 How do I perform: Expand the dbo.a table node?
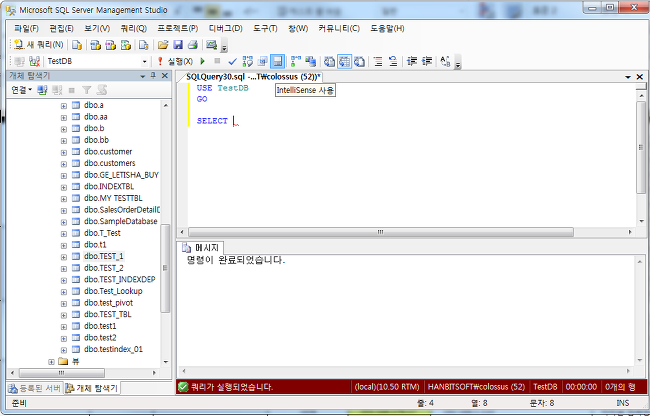pos(63,106)
